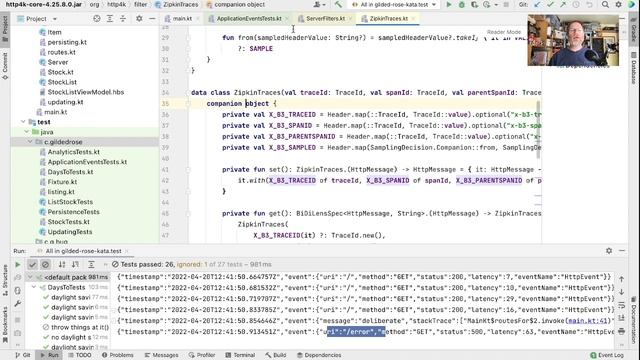Collapse default package test node
This screenshot has height=360, width=640.
coord(30,277)
